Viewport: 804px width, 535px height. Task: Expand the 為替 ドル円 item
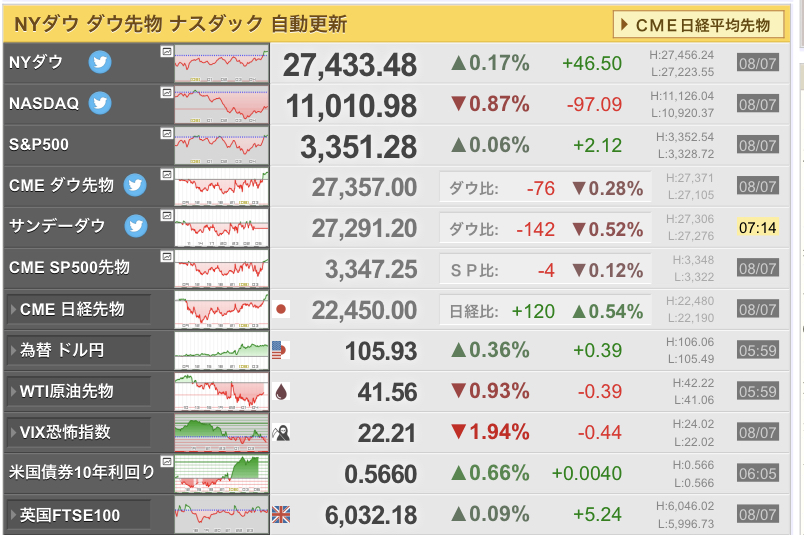pos(78,350)
